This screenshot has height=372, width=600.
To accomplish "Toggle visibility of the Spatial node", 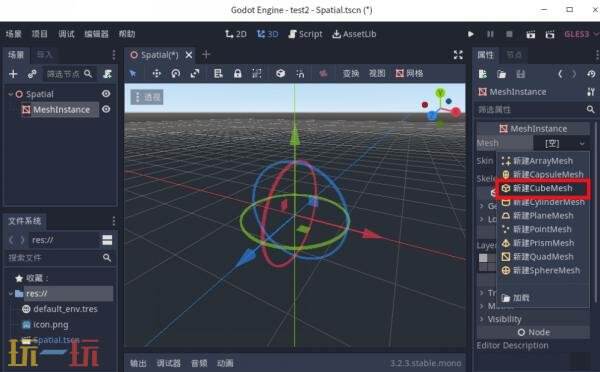I will (x=106, y=94).
